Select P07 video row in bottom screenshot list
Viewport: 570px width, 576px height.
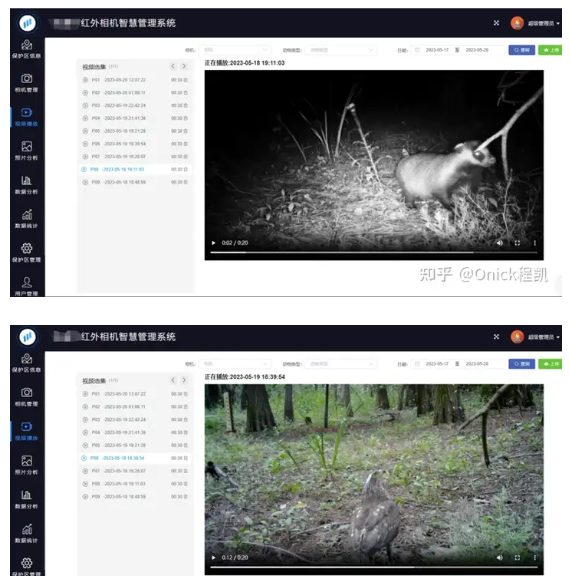coord(135,471)
